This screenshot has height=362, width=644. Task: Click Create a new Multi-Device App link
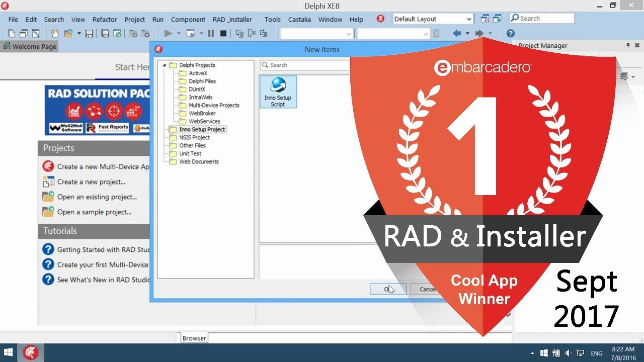click(103, 166)
